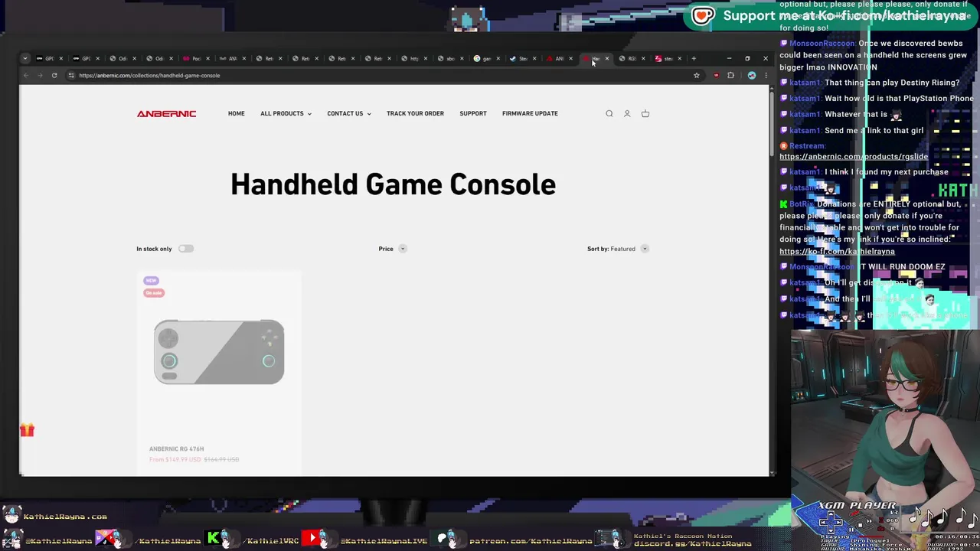
Task: Click the RG 476H product image
Action: coord(219,352)
